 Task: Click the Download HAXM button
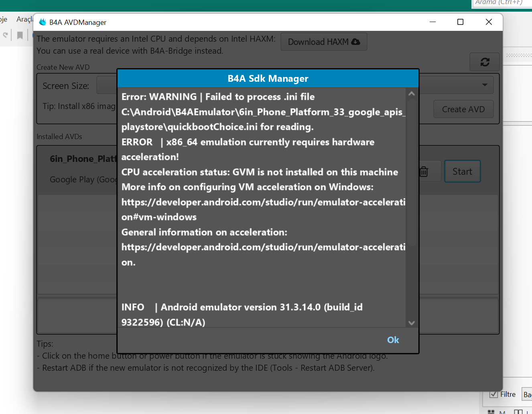click(x=324, y=42)
